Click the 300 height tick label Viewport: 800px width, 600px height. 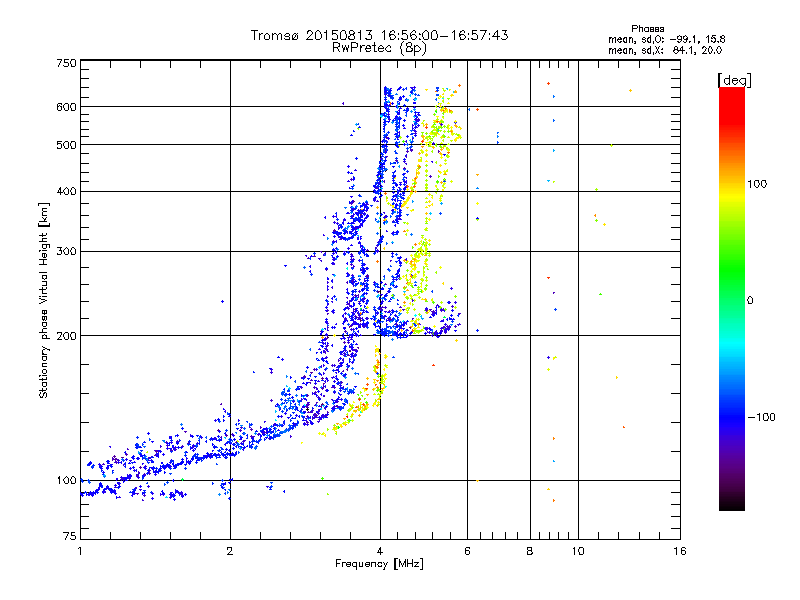click(66, 251)
